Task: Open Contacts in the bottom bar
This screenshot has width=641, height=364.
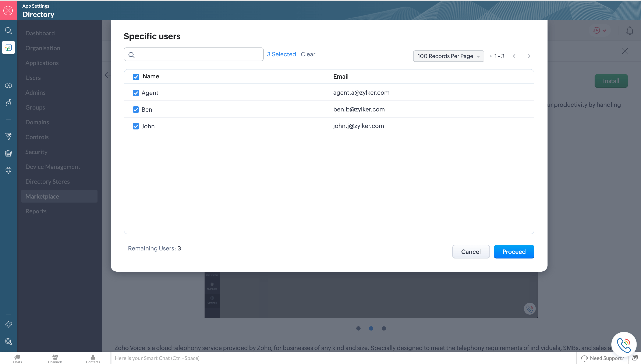Action: (93, 358)
